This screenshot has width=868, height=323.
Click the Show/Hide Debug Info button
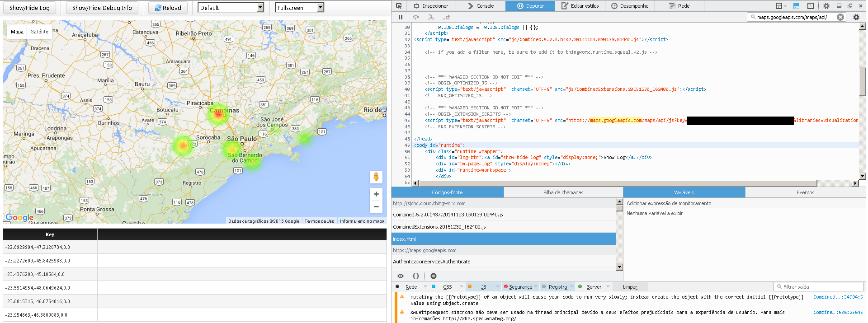click(x=102, y=8)
